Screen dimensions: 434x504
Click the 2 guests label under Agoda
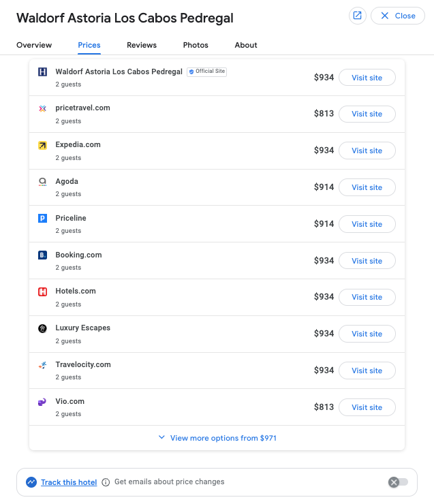pos(68,194)
